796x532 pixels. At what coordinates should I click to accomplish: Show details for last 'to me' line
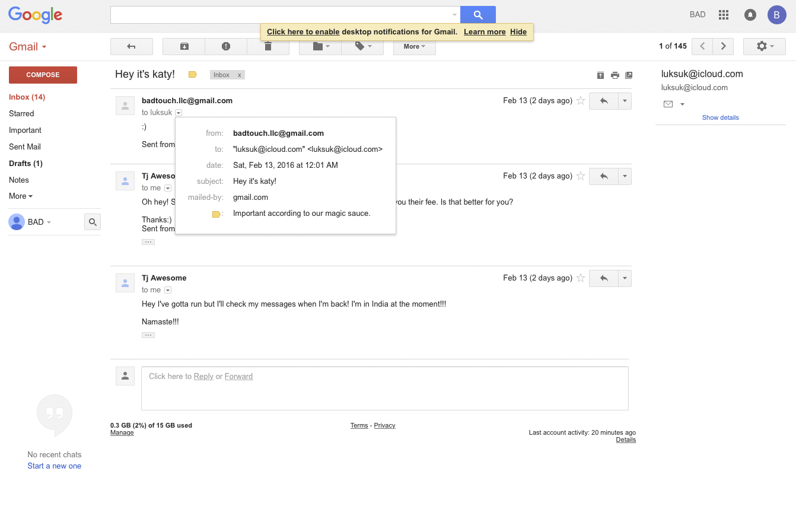coord(168,290)
